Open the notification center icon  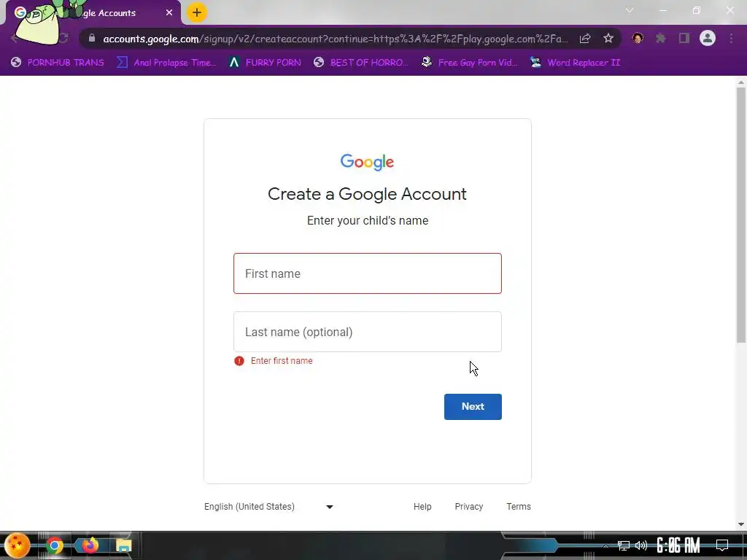tap(722, 545)
